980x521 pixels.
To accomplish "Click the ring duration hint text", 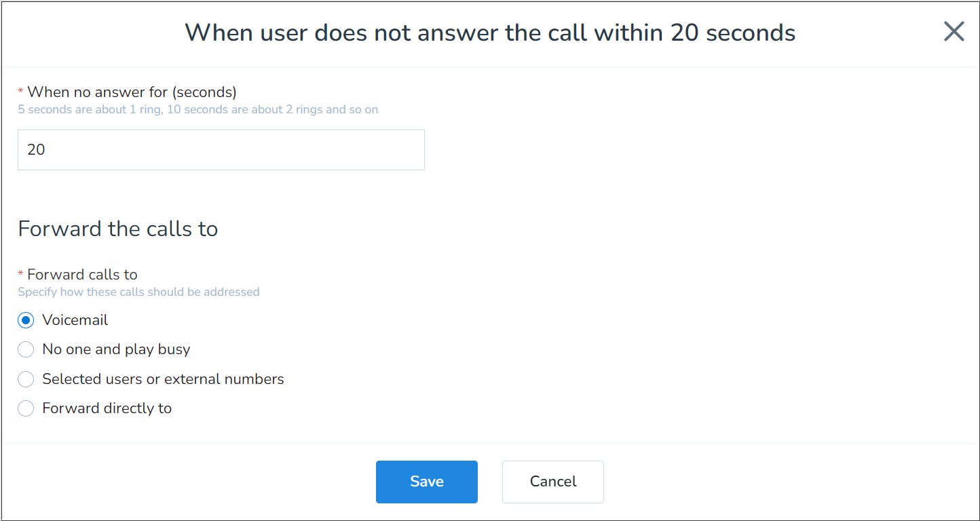I will pos(197,109).
